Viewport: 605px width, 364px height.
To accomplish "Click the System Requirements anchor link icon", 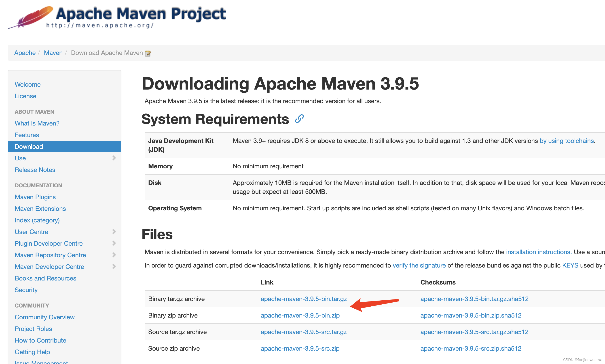I will (x=299, y=119).
